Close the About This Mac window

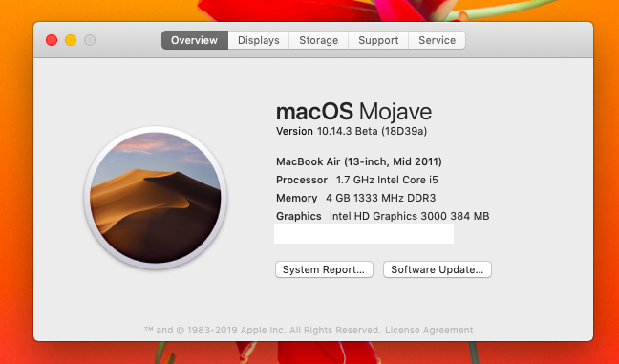click(x=52, y=40)
